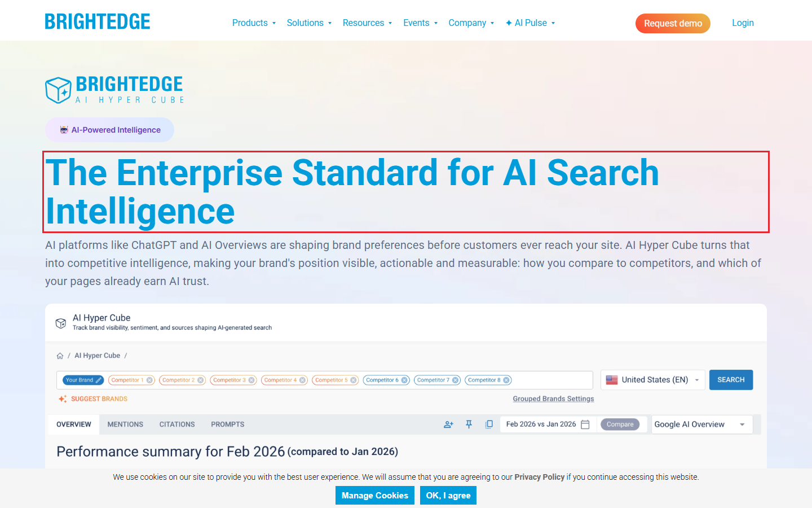Expand the Events menu
Image resolution: width=812 pixels, height=508 pixels.
pos(420,23)
